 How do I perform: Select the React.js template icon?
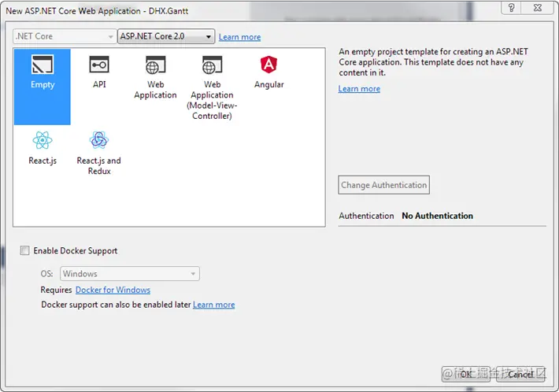pos(43,140)
